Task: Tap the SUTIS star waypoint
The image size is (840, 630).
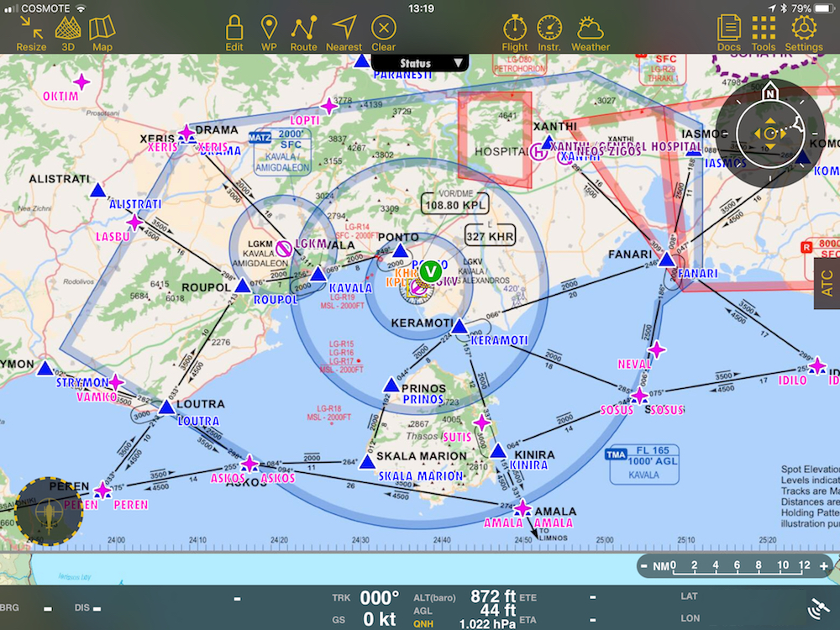Action: click(x=482, y=423)
